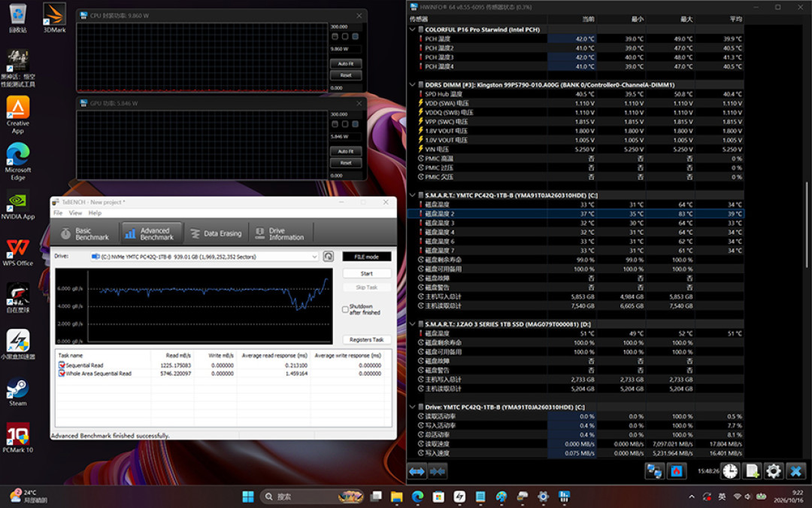Open the Drive selection dropdown in TxBENCH
Viewport: 812px width, 508px height.
tap(205, 257)
